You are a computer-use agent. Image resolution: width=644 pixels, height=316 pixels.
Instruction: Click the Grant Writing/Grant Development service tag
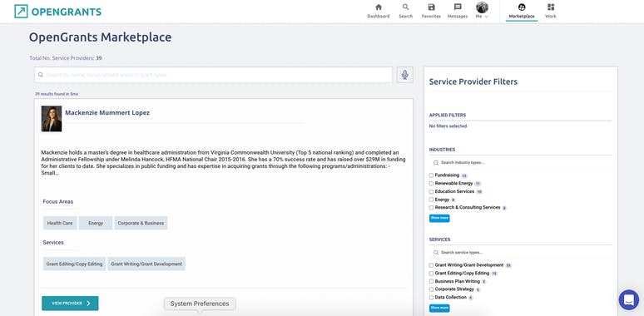(146, 264)
